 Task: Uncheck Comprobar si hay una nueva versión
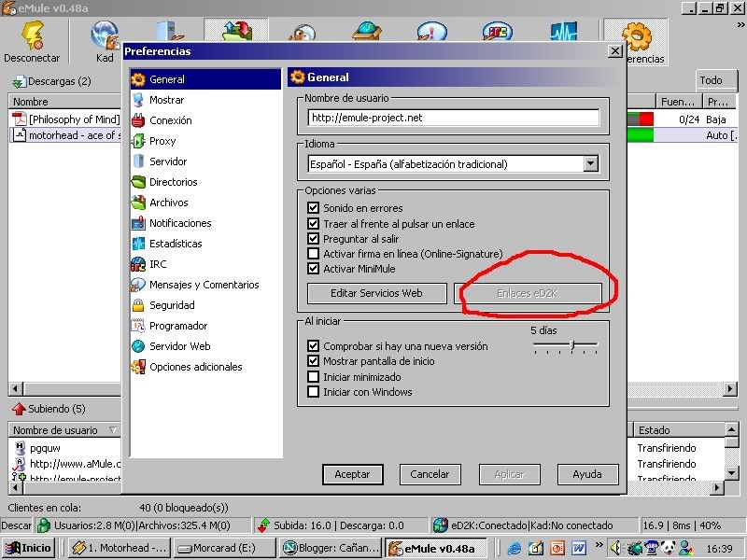[313, 345]
